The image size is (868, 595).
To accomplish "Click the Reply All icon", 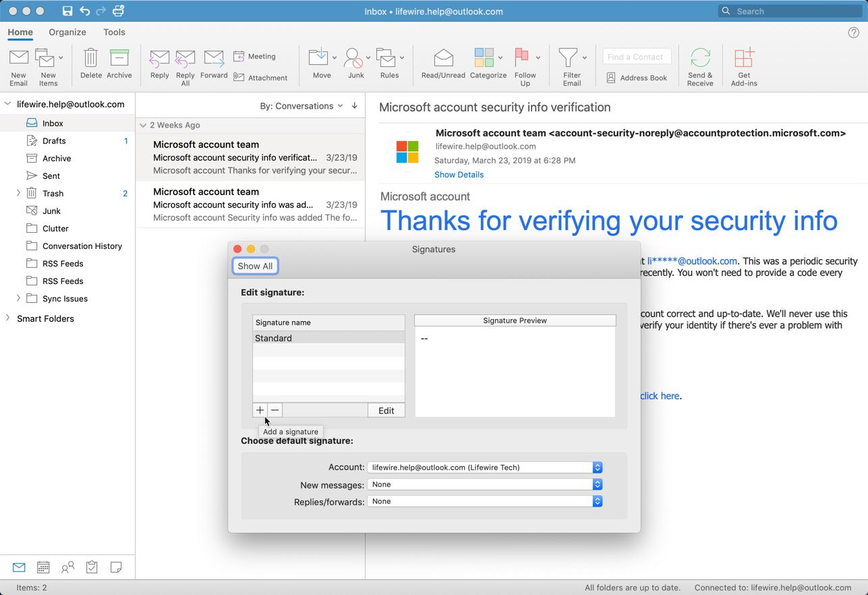I will click(x=185, y=59).
